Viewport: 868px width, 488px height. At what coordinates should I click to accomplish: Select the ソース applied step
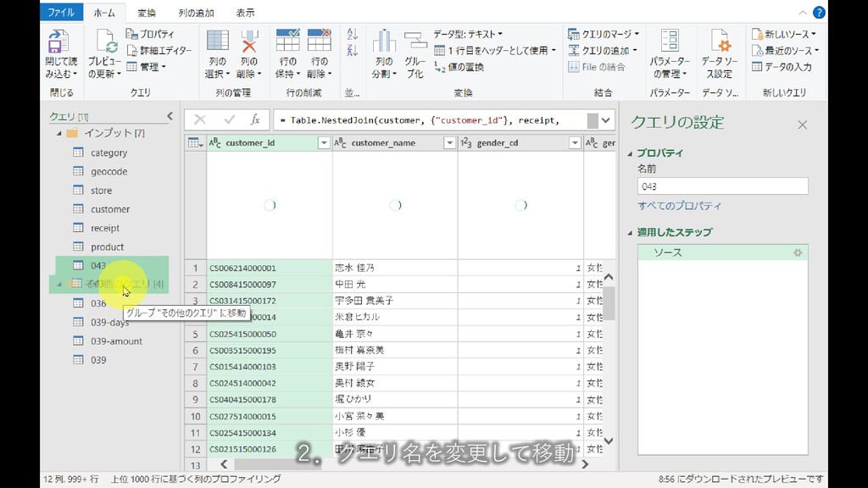click(x=722, y=252)
